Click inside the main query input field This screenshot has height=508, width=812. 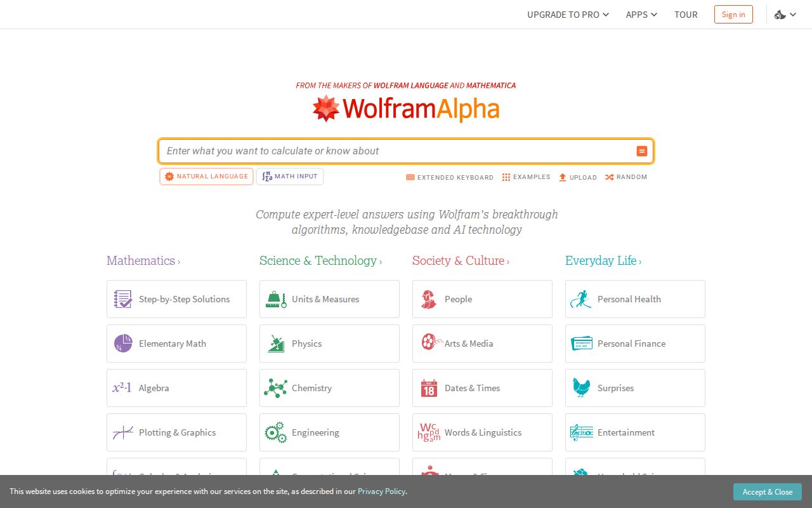tap(393, 151)
